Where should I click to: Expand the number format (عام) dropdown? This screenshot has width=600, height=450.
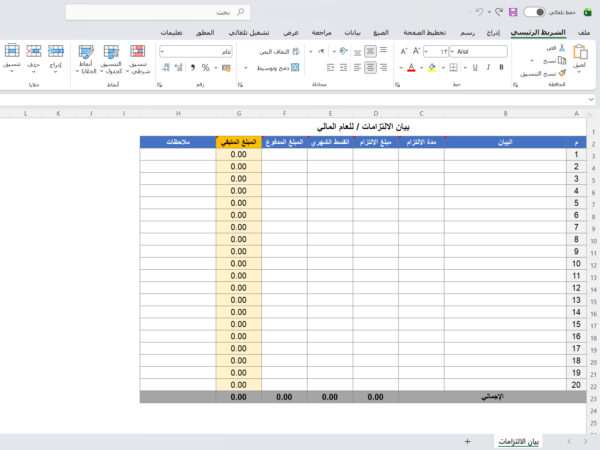click(164, 51)
